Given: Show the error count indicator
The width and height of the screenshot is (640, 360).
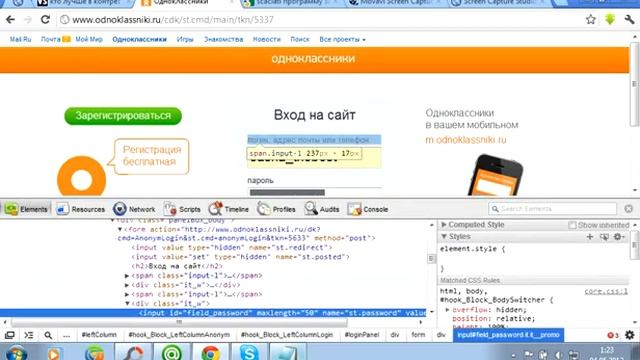Looking at the screenshot, I should point(613,335).
